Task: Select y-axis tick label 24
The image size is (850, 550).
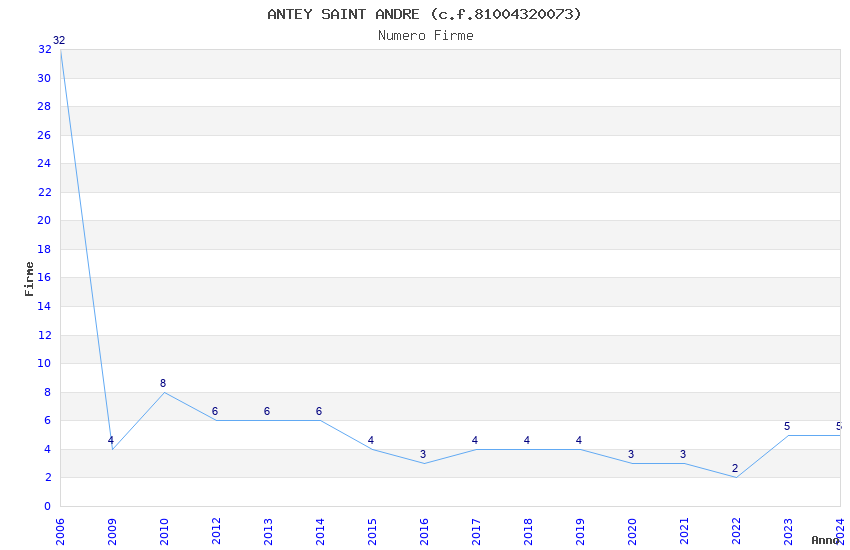Action: pyautogui.click(x=44, y=163)
